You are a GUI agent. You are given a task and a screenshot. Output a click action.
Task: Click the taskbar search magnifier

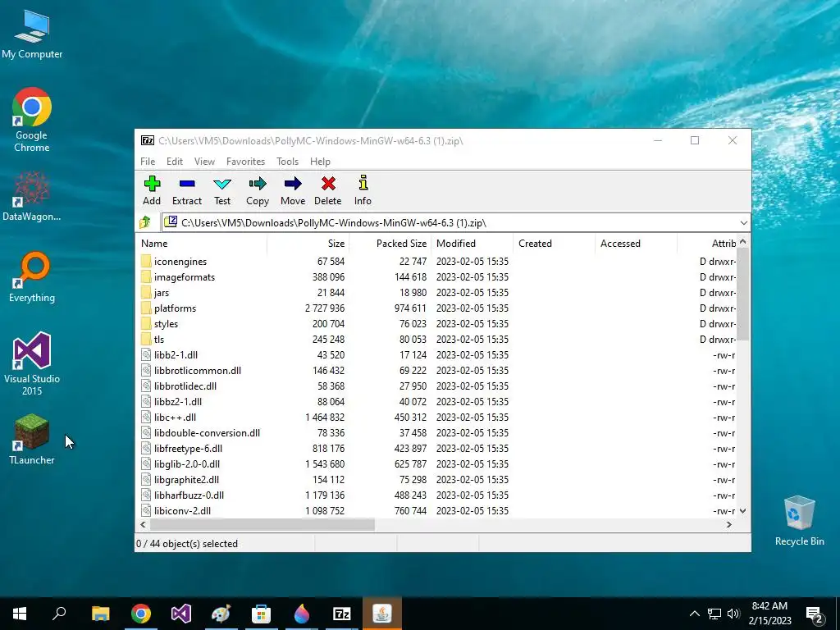(x=59, y=614)
